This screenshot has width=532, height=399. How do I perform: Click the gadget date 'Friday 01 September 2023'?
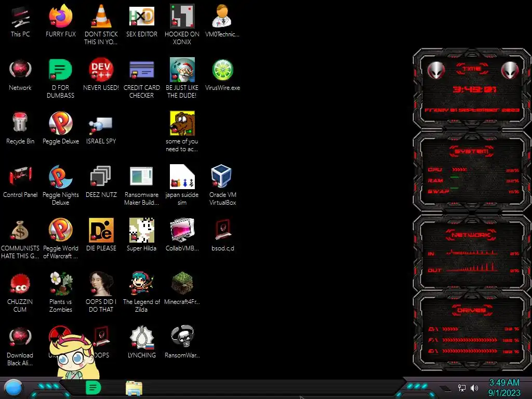coord(472,110)
